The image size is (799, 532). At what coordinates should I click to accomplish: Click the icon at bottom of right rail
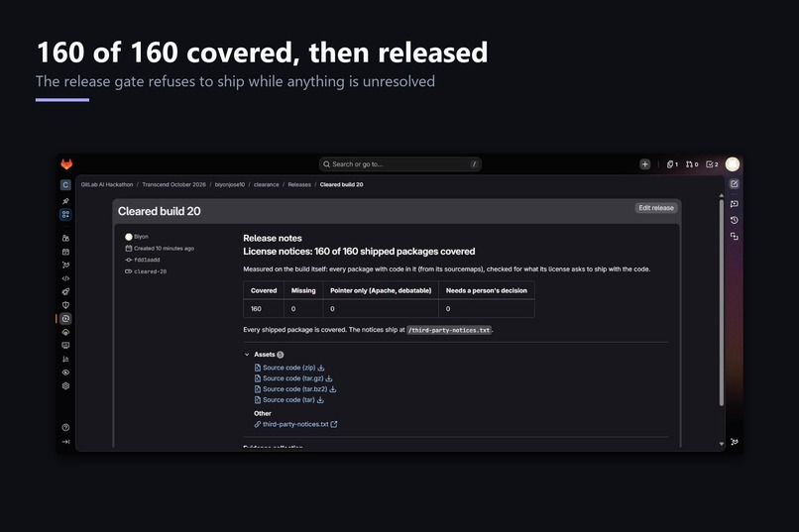click(735, 442)
